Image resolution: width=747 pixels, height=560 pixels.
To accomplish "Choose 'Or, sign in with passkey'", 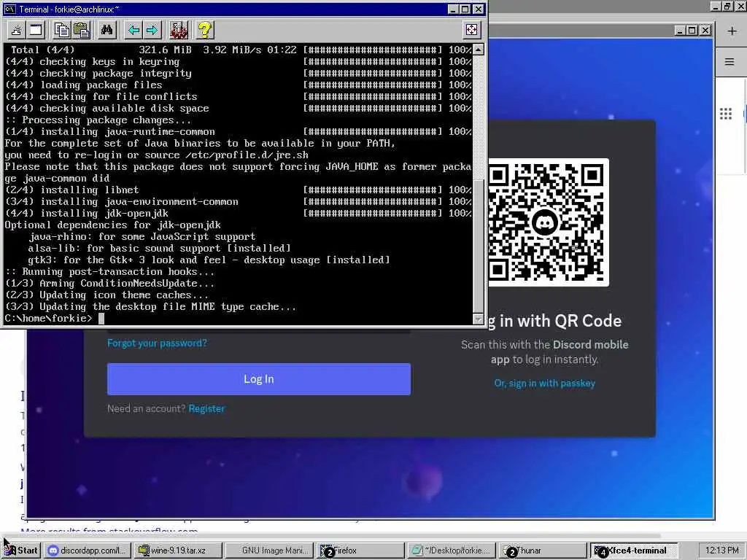I will point(544,384).
